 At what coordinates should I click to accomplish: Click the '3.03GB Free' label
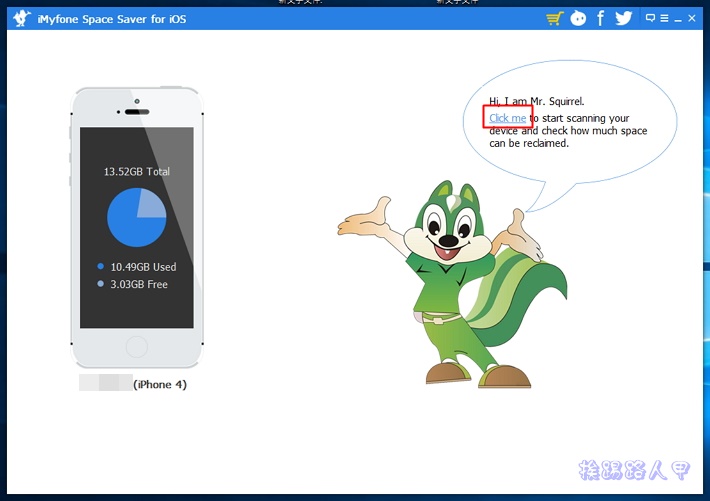point(139,284)
